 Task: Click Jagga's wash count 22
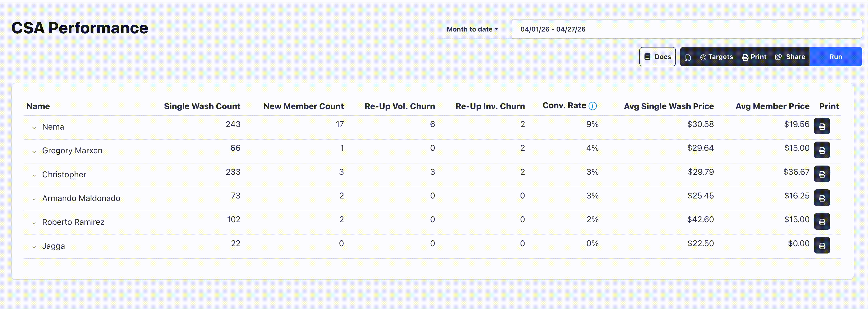coord(235,243)
